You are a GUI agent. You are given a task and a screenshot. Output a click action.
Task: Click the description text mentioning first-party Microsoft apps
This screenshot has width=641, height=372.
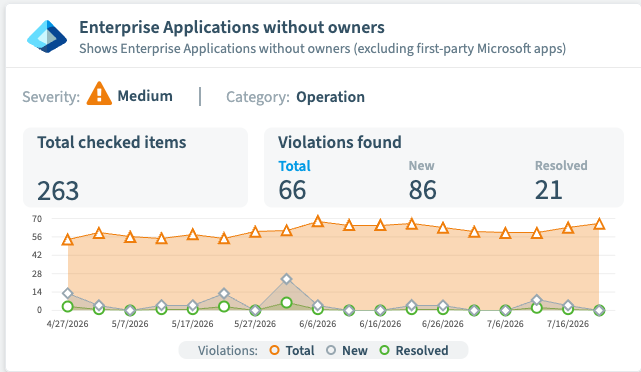point(323,49)
